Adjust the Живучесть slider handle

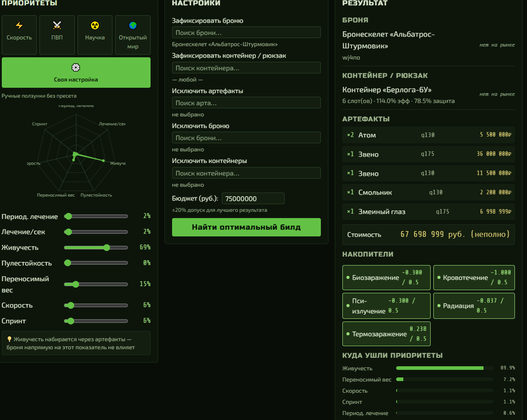pyautogui.click(x=107, y=248)
